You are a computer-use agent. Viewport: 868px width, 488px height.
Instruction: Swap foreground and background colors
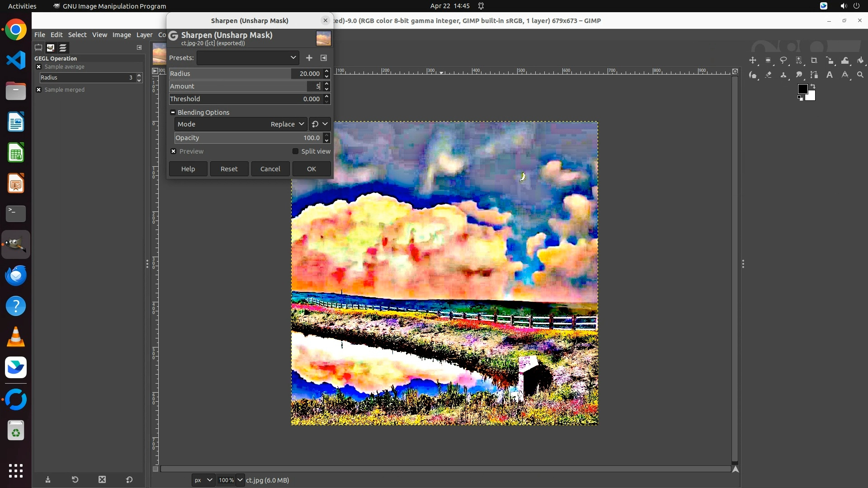(x=813, y=86)
